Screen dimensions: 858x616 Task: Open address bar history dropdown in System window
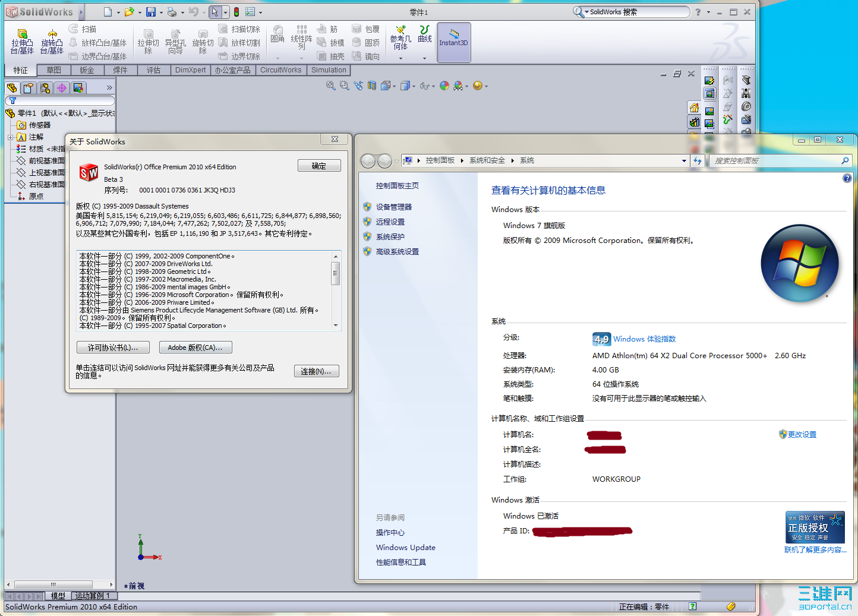(x=684, y=161)
